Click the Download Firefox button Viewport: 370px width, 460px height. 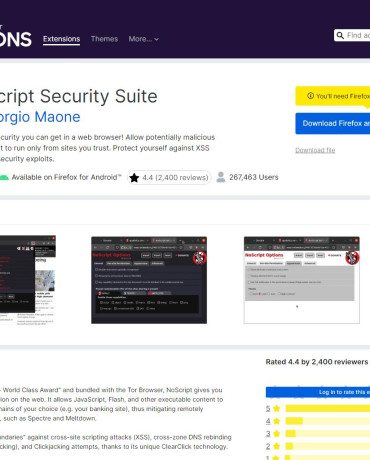(x=333, y=123)
